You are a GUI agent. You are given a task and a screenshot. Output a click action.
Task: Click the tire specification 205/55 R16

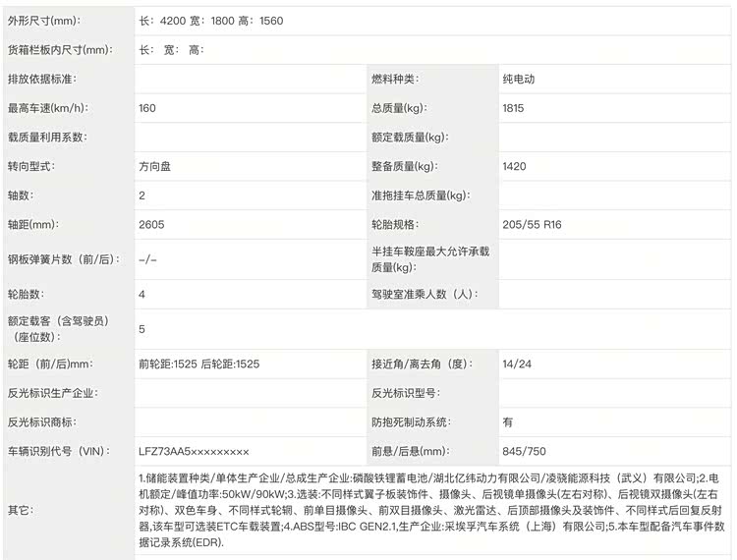[x=533, y=225]
